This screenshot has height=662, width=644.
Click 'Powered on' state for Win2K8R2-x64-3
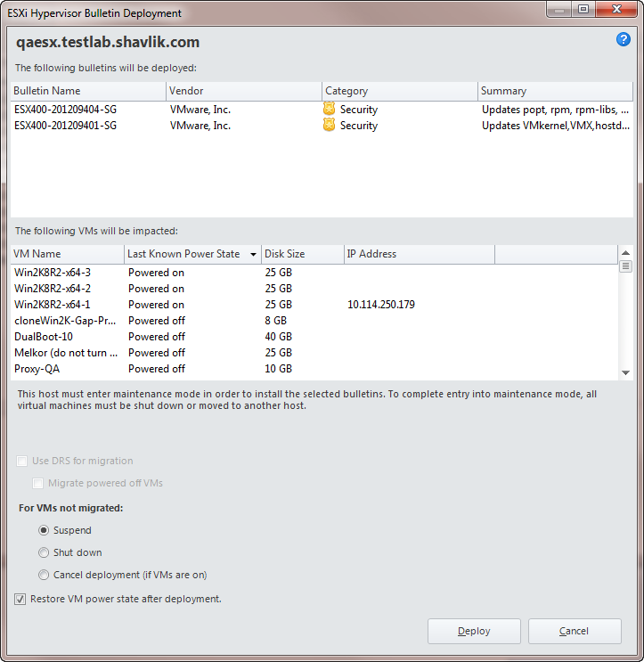[x=156, y=273]
